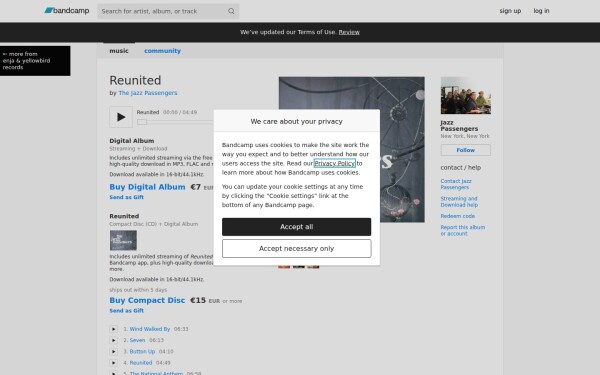Report this album or account
The width and height of the screenshot is (600, 375).
pyautogui.click(x=463, y=230)
